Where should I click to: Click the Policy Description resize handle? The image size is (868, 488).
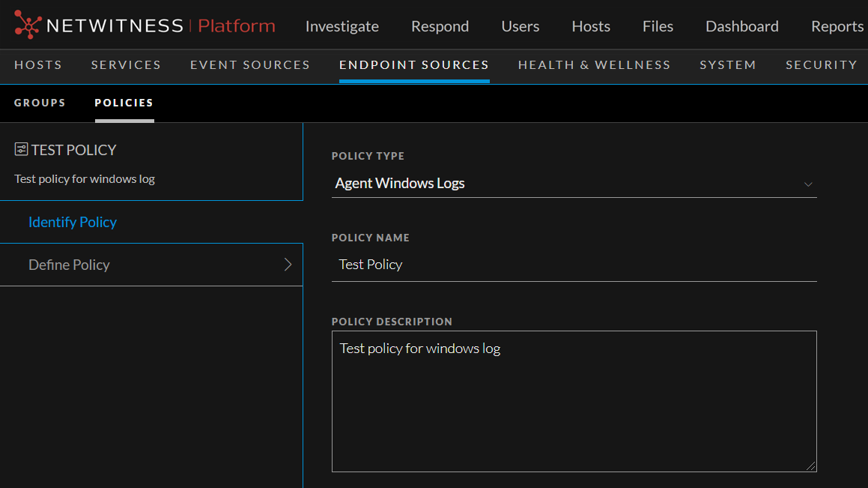pyautogui.click(x=810, y=466)
